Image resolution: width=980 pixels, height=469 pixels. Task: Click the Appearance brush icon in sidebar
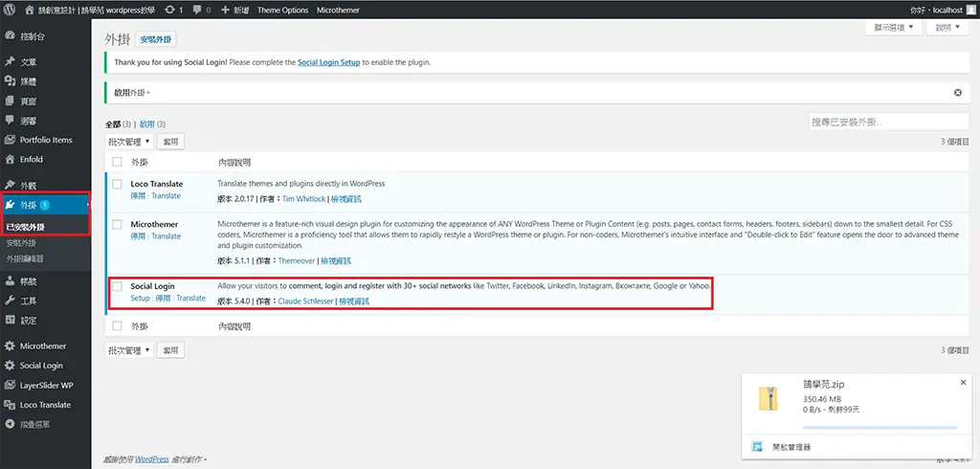10,185
